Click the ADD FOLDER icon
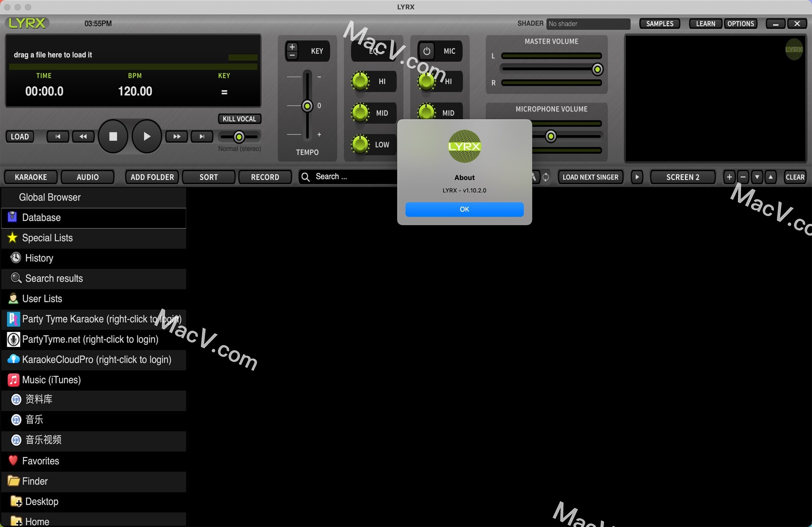This screenshot has height=527, width=812. [x=152, y=176]
